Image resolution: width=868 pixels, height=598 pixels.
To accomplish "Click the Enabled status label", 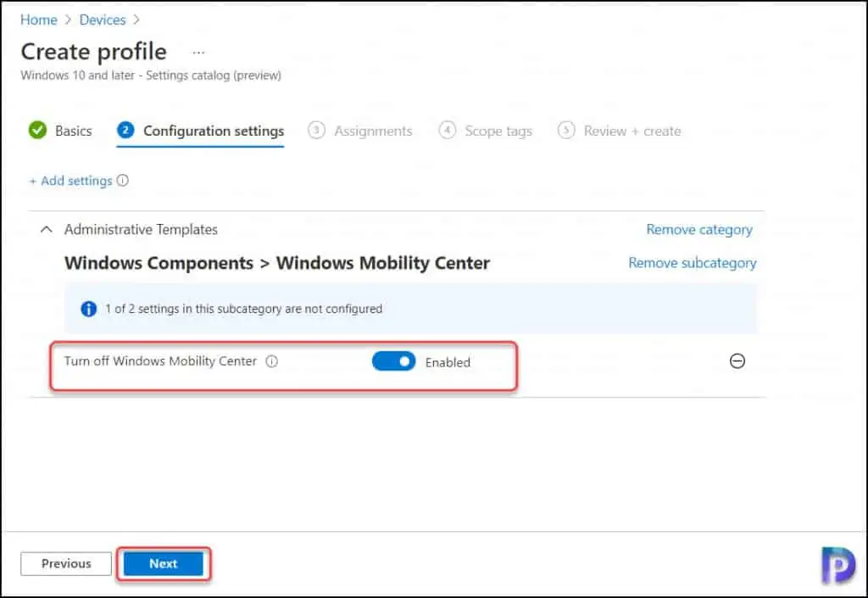I will (x=448, y=363).
